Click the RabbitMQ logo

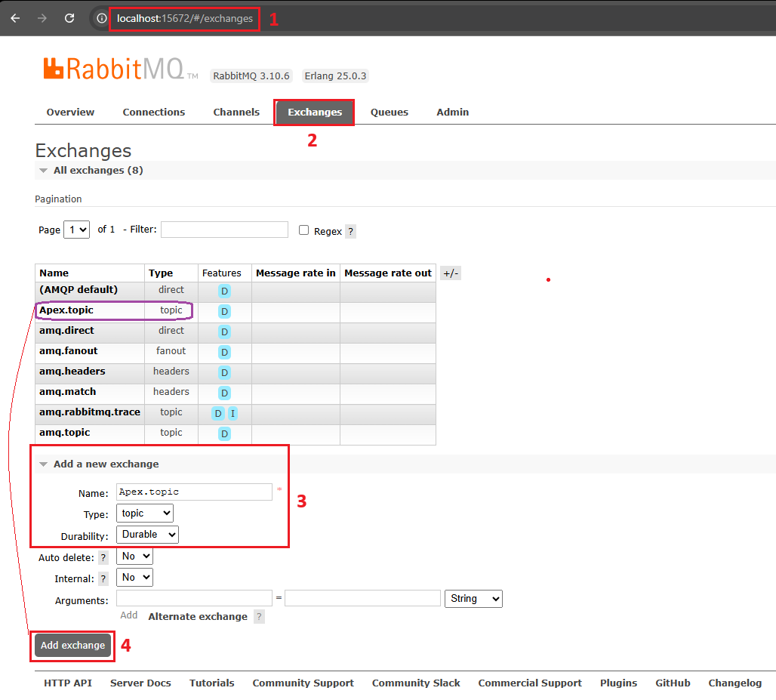tap(120, 69)
